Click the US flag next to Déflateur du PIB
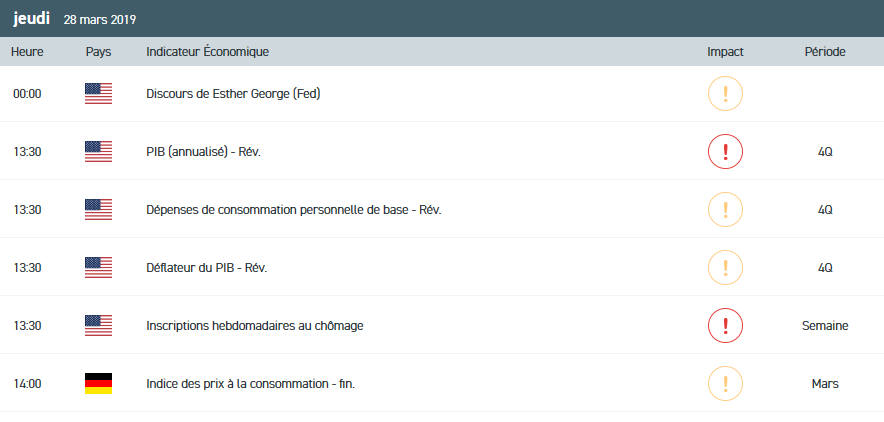884x422 pixels. [x=98, y=268]
